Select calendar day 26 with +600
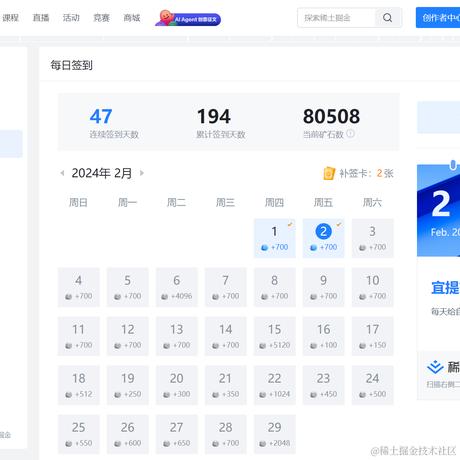Image resolution: width=460 pixels, height=460 pixels. 128,434
